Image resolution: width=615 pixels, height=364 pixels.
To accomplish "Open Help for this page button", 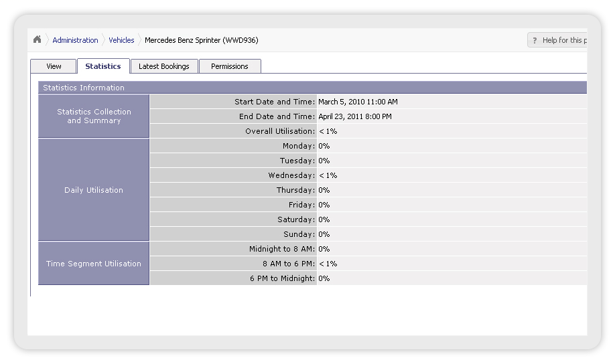I will coord(557,40).
